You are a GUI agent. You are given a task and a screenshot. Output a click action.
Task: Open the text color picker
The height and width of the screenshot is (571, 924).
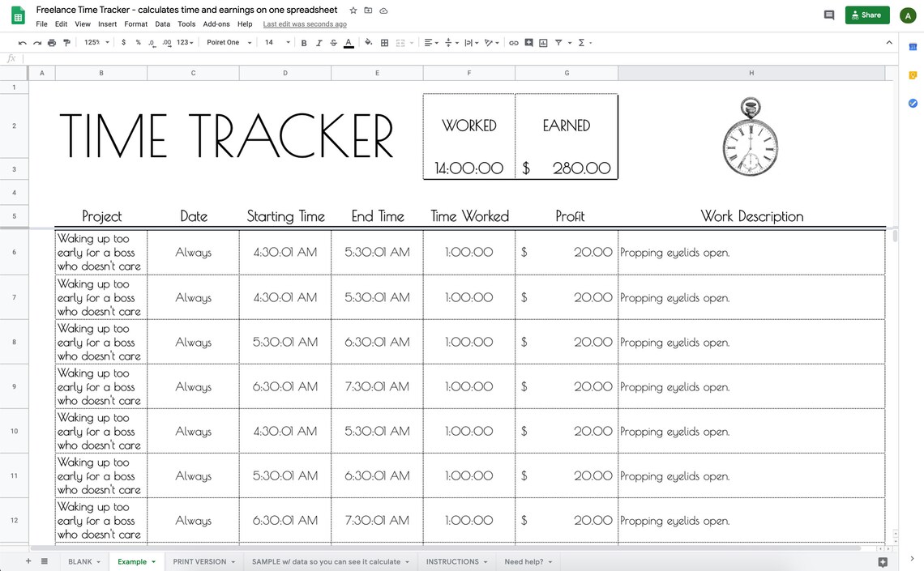tap(348, 42)
